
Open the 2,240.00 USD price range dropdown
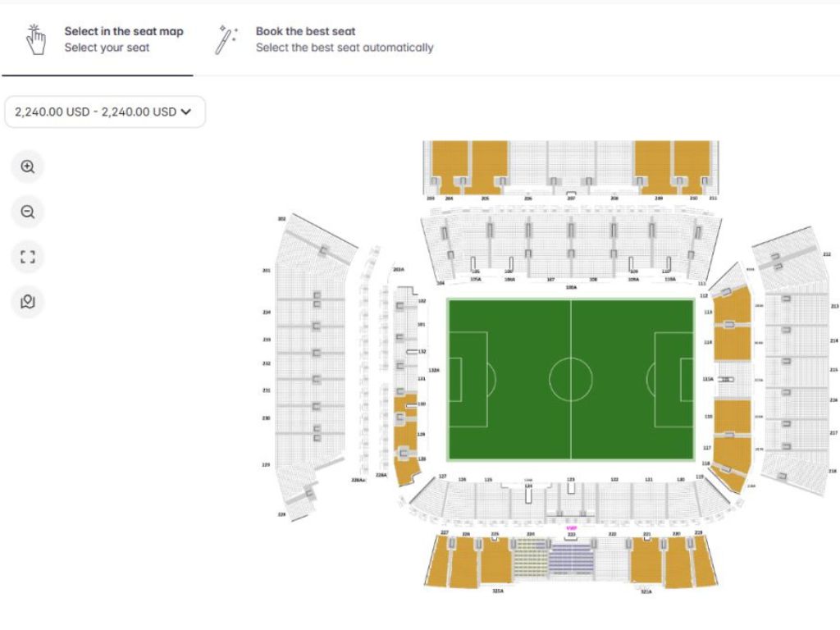click(104, 112)
